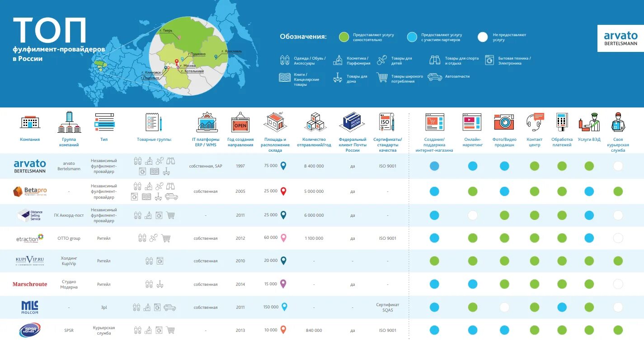Click the Своя курьерская служба courier icon
The width and height of the screenshot is (644, 340).
(x=618, y=122)
